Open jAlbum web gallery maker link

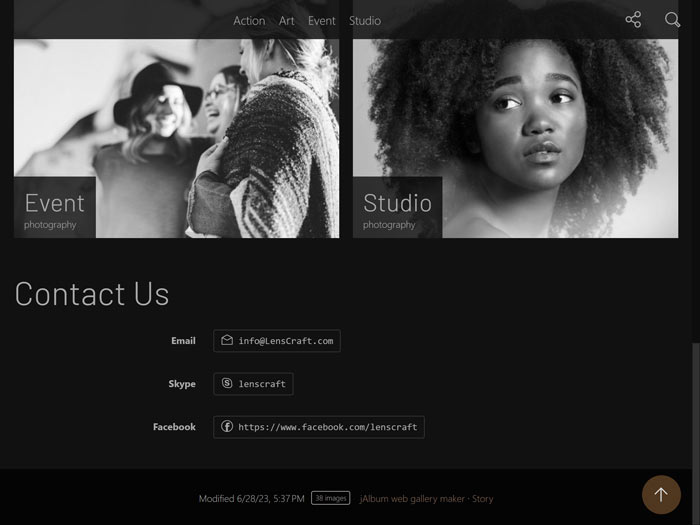pos(412,499)
